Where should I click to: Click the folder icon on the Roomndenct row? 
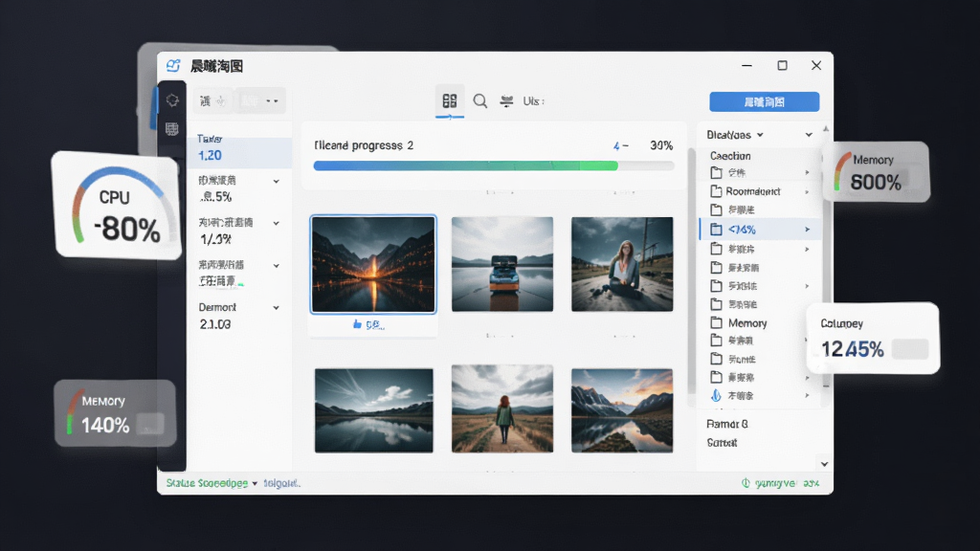pyautogui.click(x=716, y=191)
